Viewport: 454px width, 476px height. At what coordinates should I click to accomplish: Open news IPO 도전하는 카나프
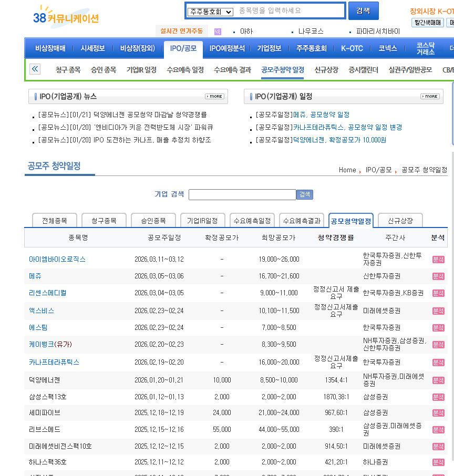[x=125, y=140]
